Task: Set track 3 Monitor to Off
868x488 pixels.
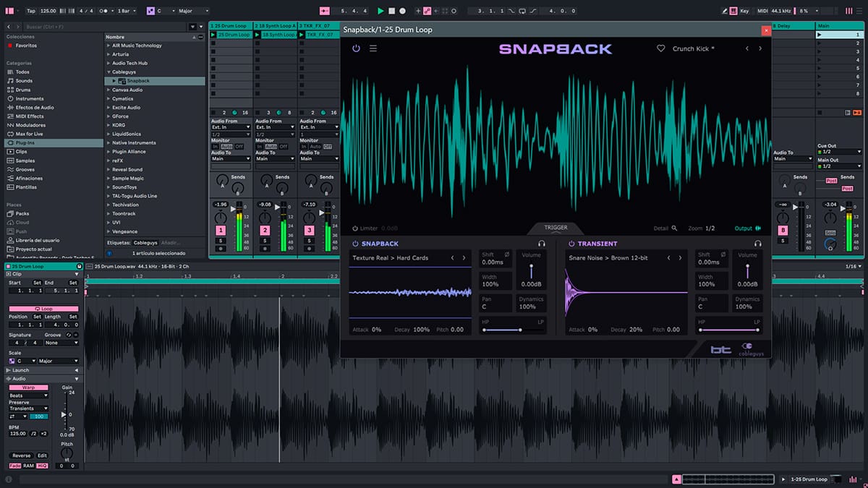Action: (x=328, y=146)
